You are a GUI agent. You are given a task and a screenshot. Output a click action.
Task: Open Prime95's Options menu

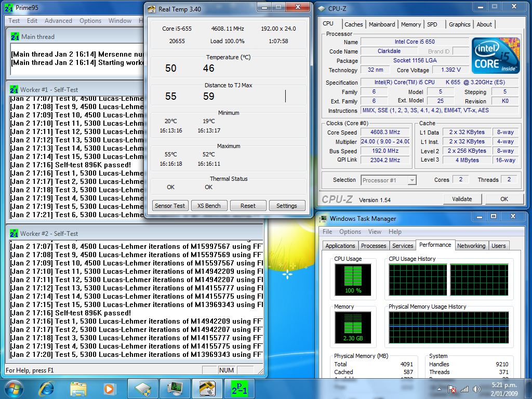tap(90, 21)
